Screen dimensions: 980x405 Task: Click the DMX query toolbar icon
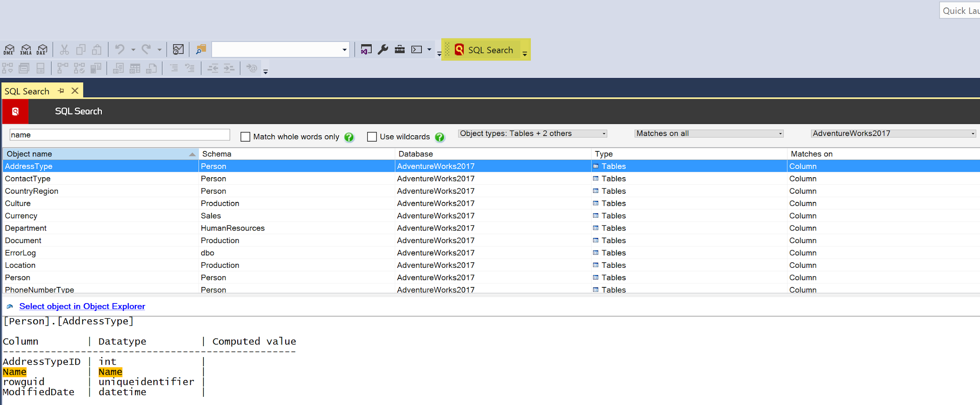pos(9,50)
